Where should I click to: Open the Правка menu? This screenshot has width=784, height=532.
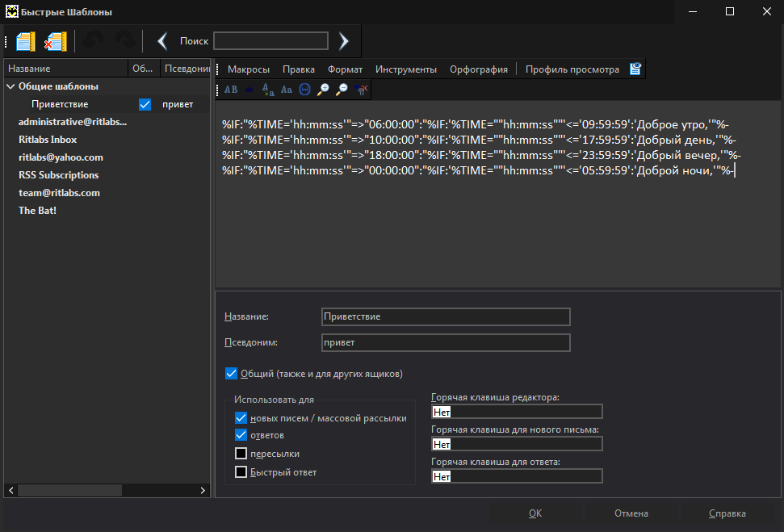[x=299, y=69]
